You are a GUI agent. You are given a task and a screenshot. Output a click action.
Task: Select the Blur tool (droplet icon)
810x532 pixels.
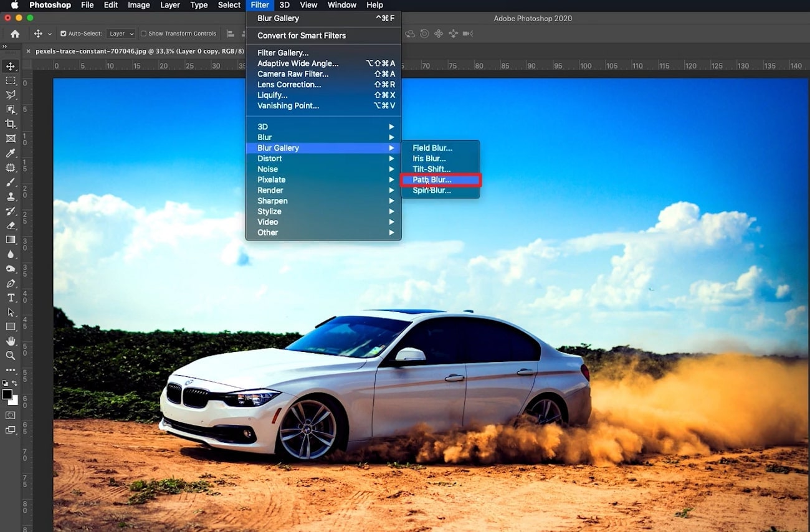click(11, 254)
